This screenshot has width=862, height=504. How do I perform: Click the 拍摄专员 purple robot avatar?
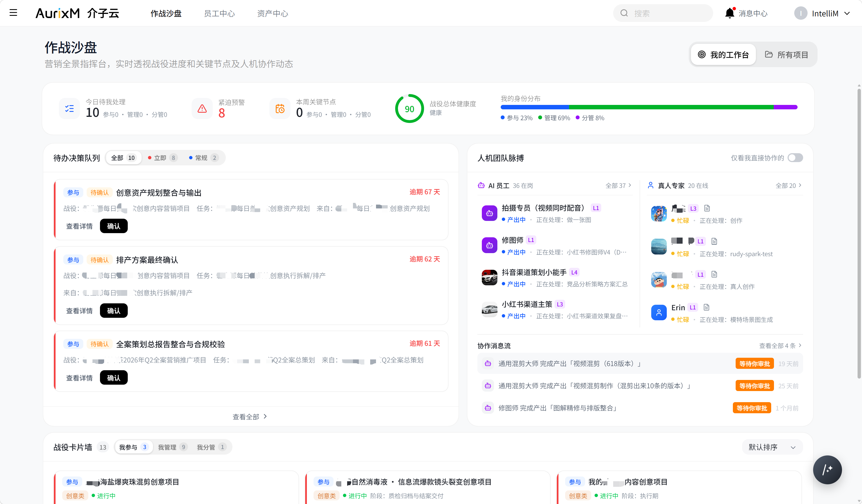tap(490, 213)
